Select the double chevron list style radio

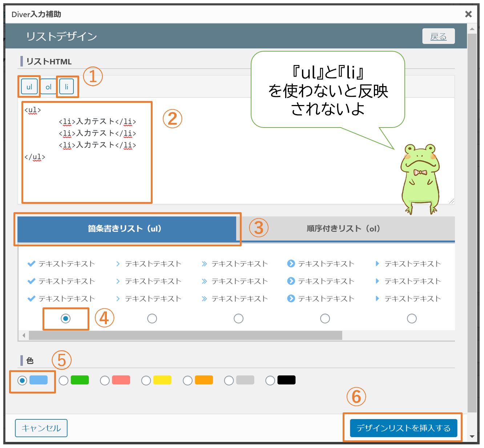click(x=239, y=319)
